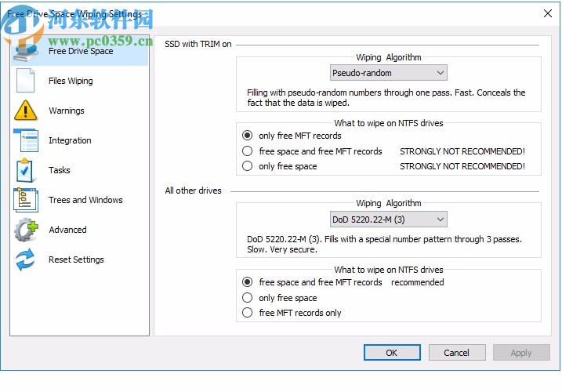Click the Reset Settings arrows icon
Viewport: 562px width, 392px height.
(x=25, y=260)
